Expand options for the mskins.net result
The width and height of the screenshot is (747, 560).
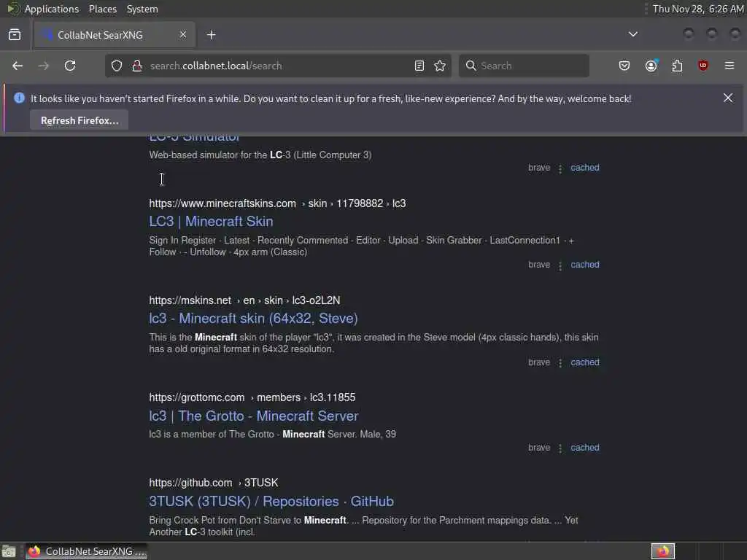pos(560,363)
